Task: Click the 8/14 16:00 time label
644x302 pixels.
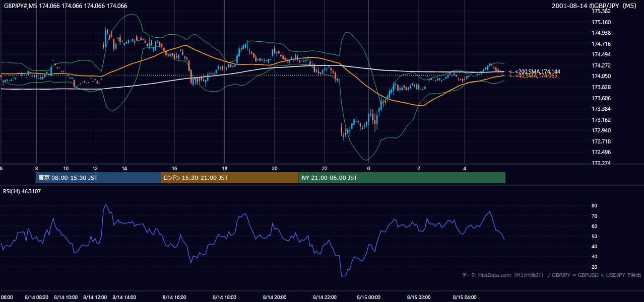Action: tap(174, 297)
